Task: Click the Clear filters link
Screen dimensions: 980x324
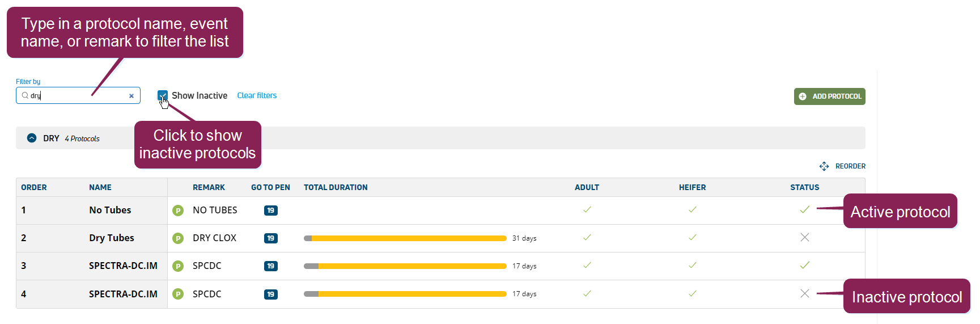Action: 257,95
